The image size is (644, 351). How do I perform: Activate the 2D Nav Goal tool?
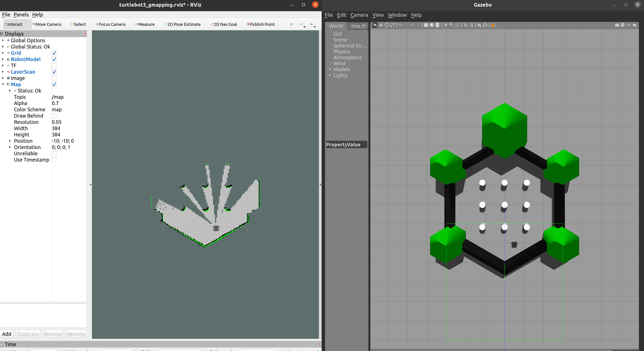tap(224, 24)
